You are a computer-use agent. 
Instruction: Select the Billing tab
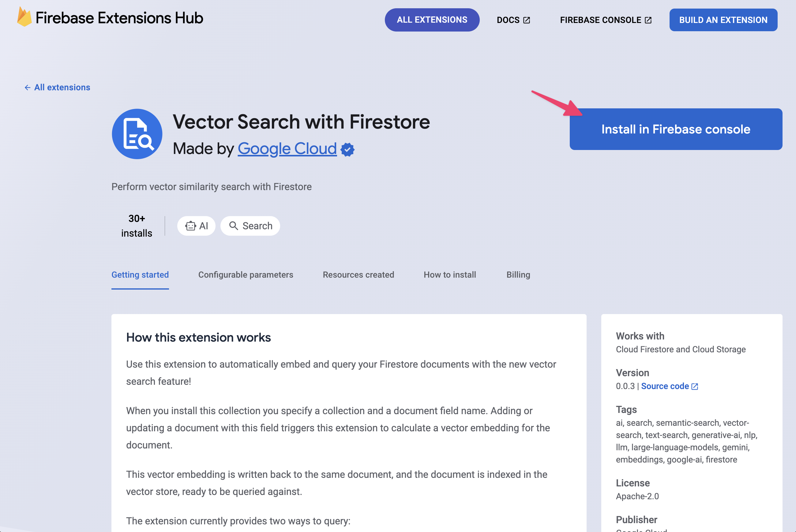(x=518, y=274)
